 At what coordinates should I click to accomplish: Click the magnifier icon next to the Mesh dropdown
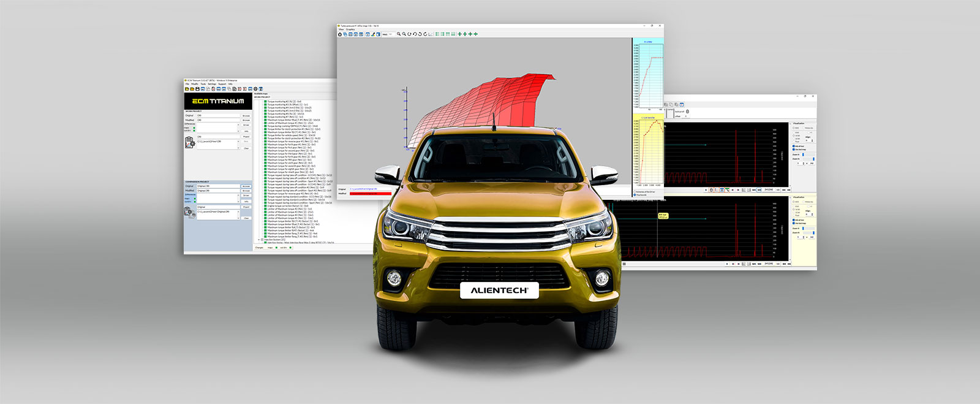tap(399, 34)
